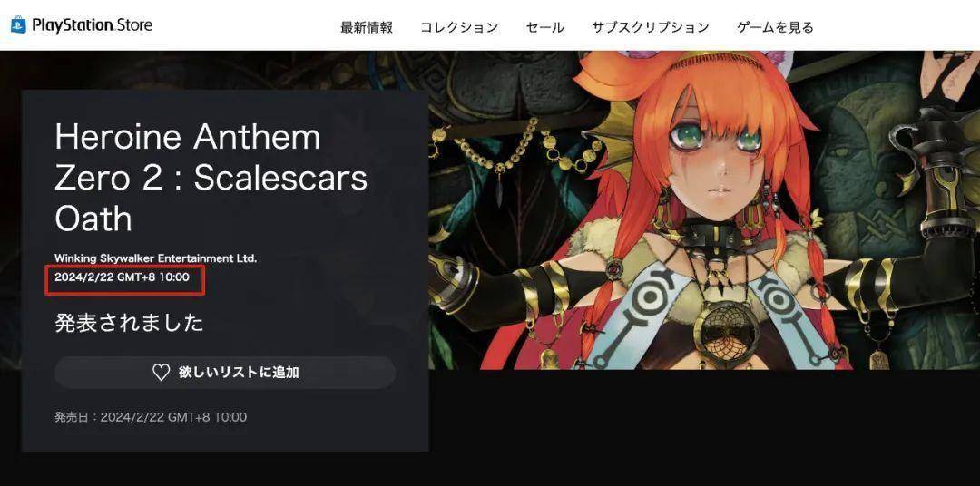Select ゲームを見る in navigation
This screenshot has height=486, width=980.
click(x=775, y=27)
